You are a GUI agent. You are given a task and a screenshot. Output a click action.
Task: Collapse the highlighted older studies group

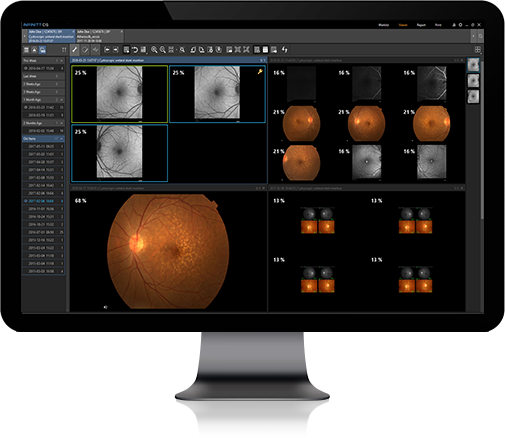pos(62,139)
